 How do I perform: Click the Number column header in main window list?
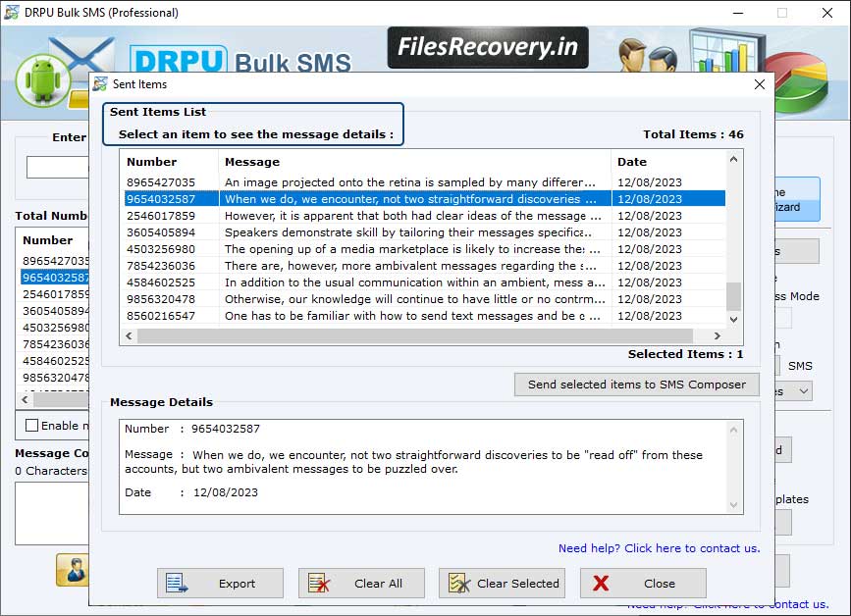click(48, 240)
